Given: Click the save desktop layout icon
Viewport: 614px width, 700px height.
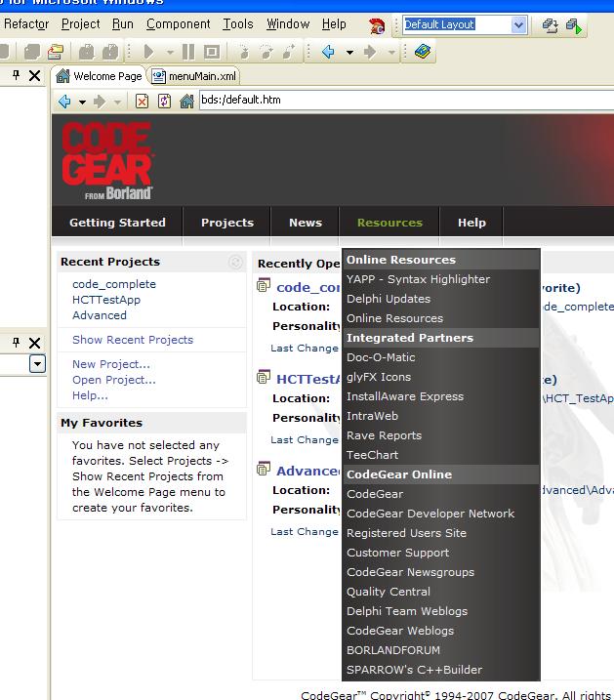Looking at the screenshot, I should coord(551,25).
